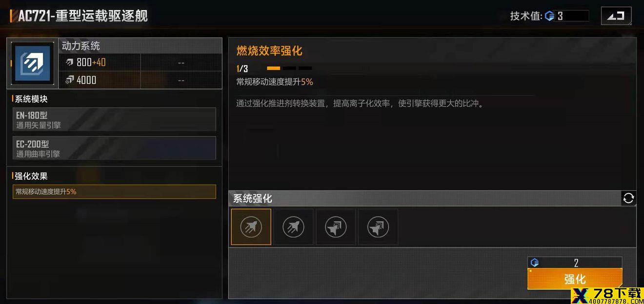The image size is (644, 304).
Task: Click the back arrow button at top right
Action: [x=616, y=16]
